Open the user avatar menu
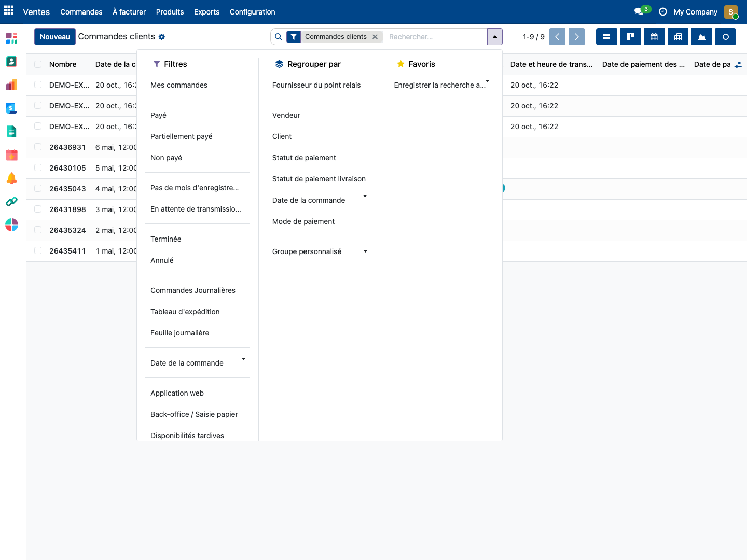The width and height of the screenshot is (747, 560). (731, 12)
